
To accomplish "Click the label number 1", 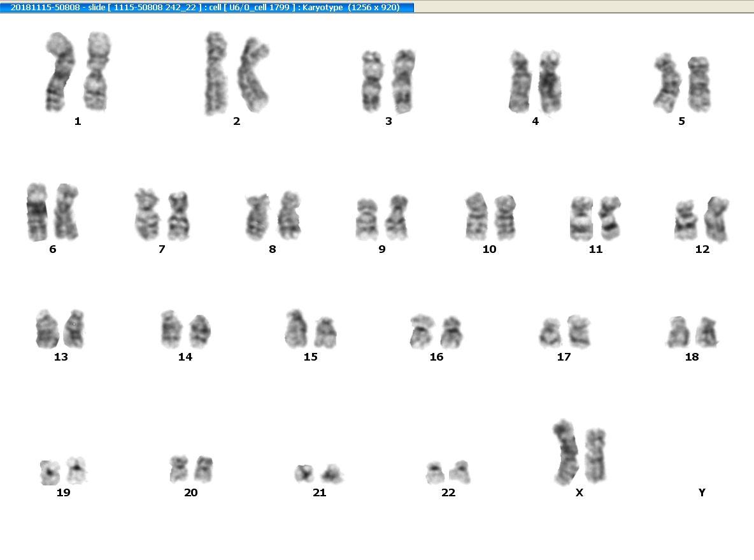I will 78,121.
